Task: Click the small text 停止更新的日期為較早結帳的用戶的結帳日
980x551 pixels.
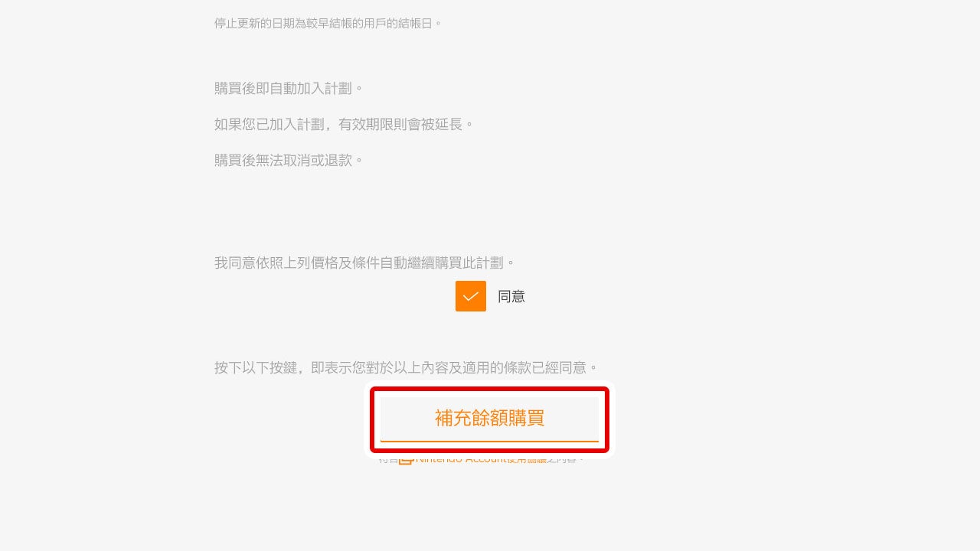Action: pyautogui.click(x=328, y=23)
